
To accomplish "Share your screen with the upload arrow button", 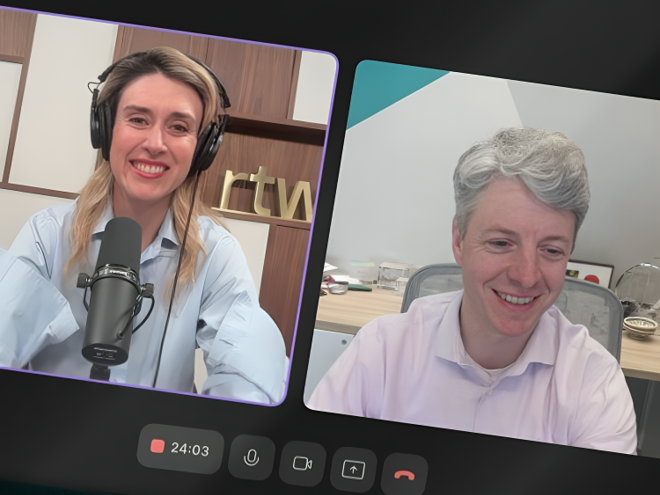I will click(353, 470).
